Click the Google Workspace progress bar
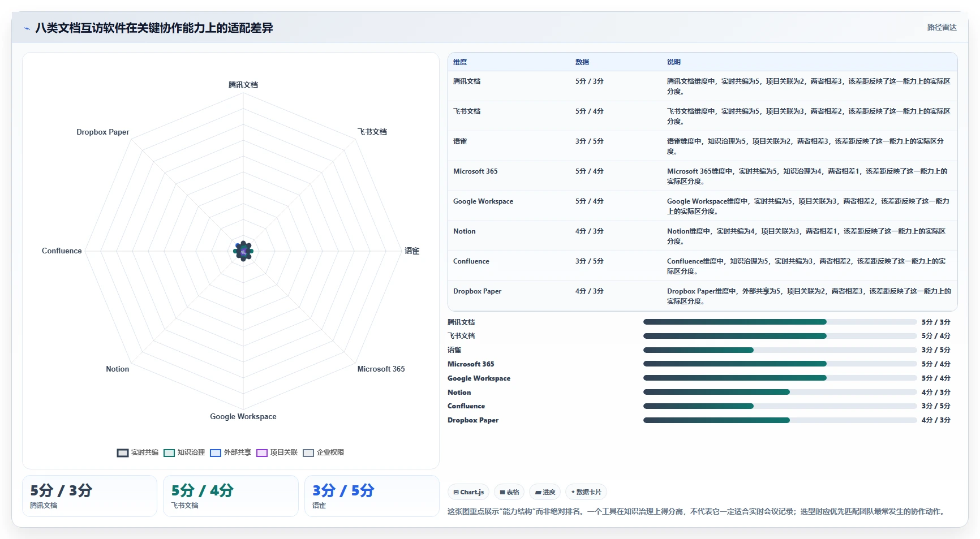This screenshot has width=980, height=539. coord(780,378)
